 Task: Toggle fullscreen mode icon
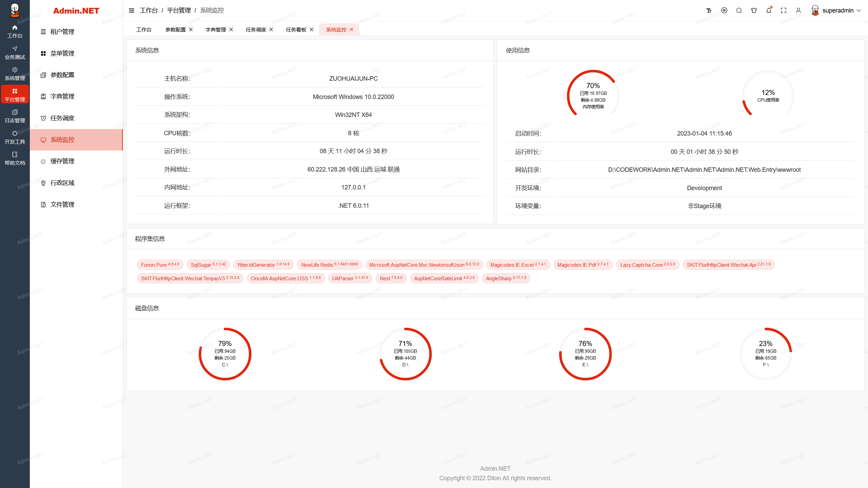[x=784, y=11]
